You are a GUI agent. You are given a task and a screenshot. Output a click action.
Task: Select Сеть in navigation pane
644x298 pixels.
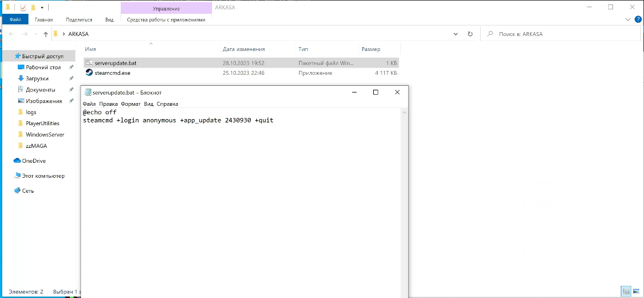click(28, 191)
